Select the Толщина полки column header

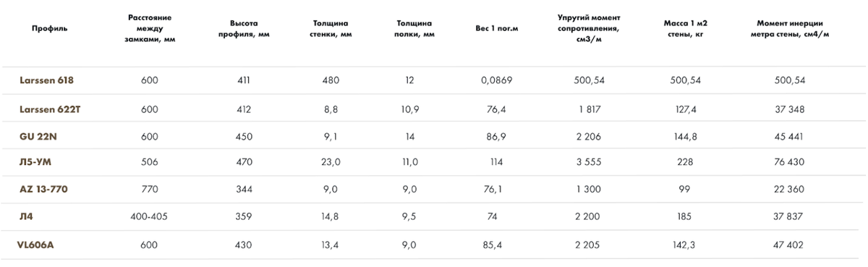point(415,28)
